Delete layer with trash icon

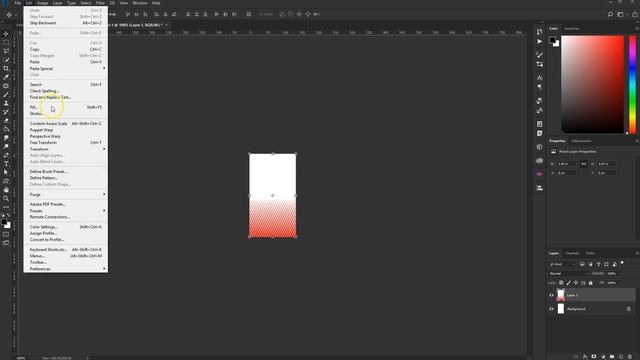[x=630, y=357]
